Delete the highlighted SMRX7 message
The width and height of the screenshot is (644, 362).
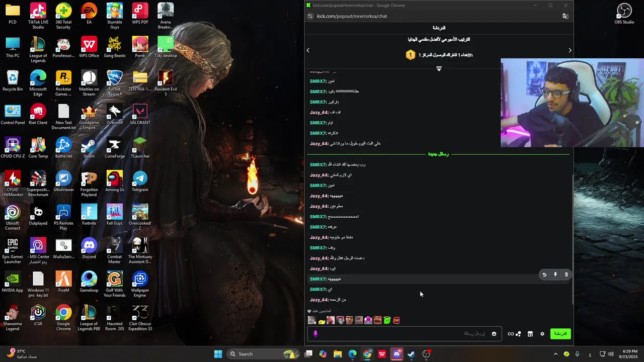(566, 275)
